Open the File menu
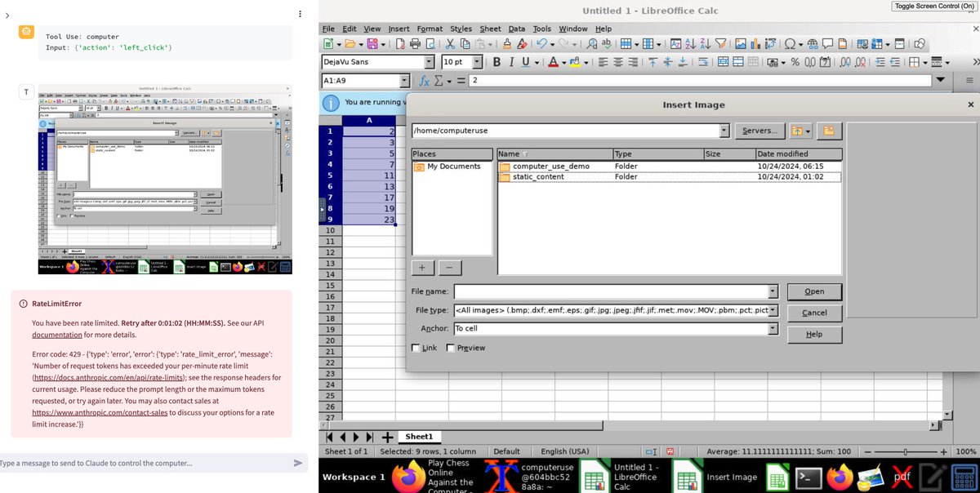 point(328,29)
